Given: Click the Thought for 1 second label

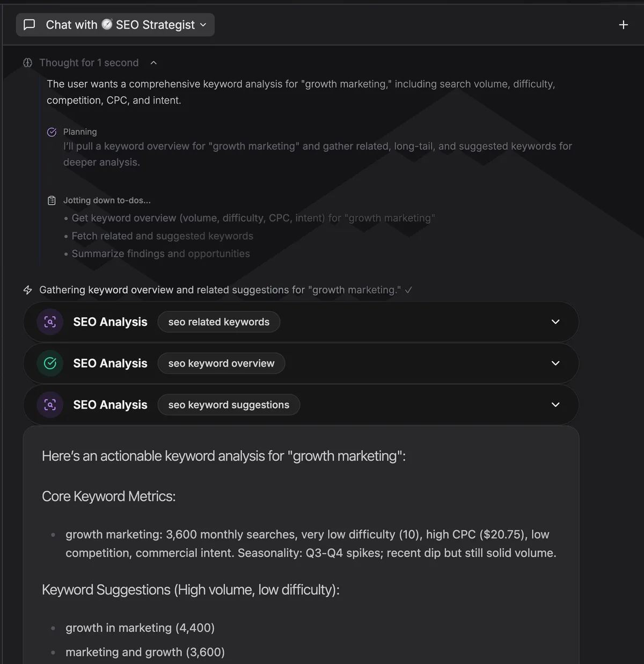Looking at the screenshot, I should pyautogui.click(x=89, y=63).
